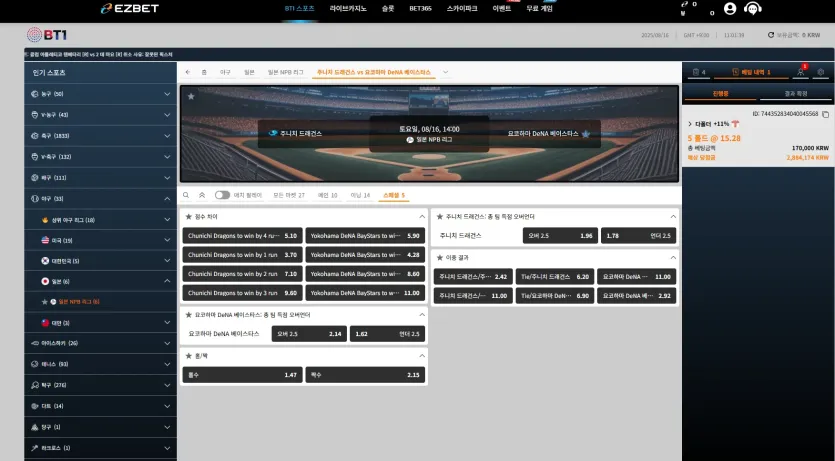Switch to the 결과 확정 tab
Image resolution: width=835 pixels, height=461 pixels.
(796, 94)
